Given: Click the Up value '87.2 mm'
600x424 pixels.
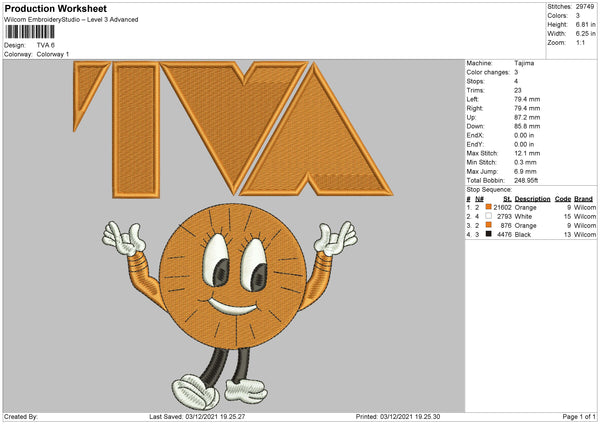Looking at the screenshot, I should pyautogui.click(x=527, y=117).
